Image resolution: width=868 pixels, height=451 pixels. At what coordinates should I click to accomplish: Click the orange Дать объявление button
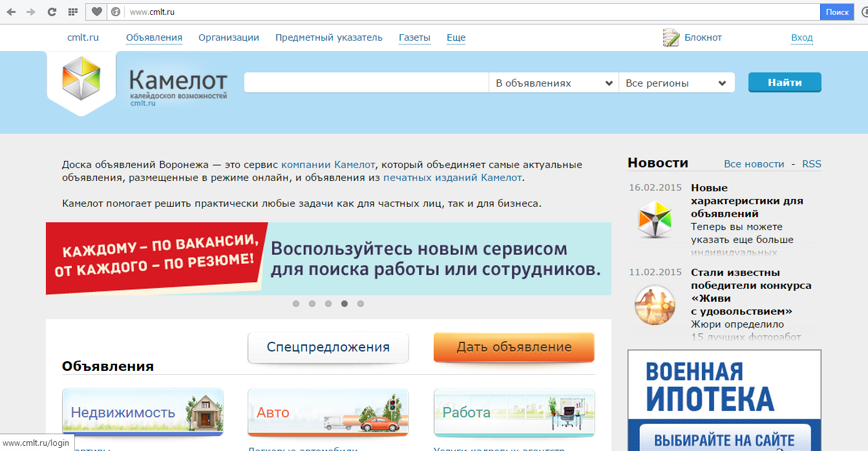tap(514, 348)
